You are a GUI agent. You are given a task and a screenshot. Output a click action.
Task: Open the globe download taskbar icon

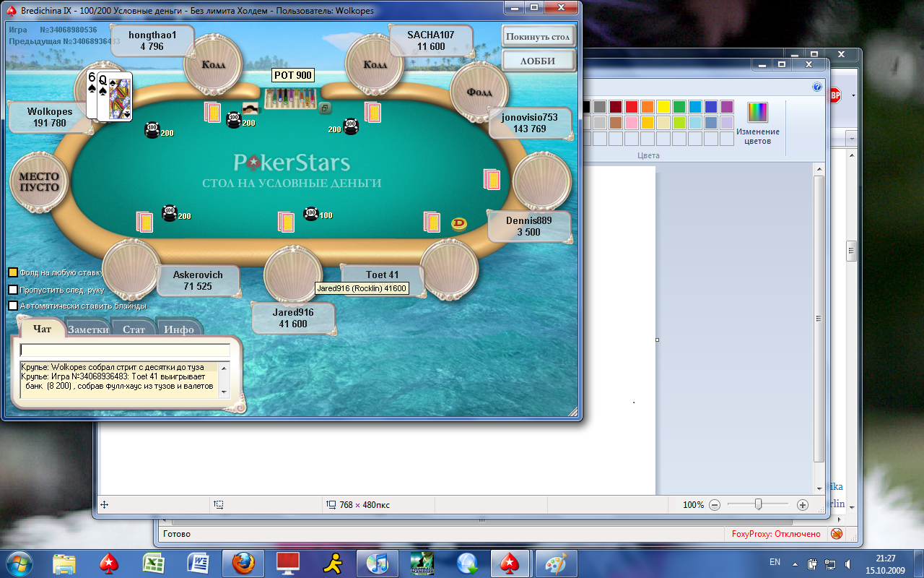(467, 563)
